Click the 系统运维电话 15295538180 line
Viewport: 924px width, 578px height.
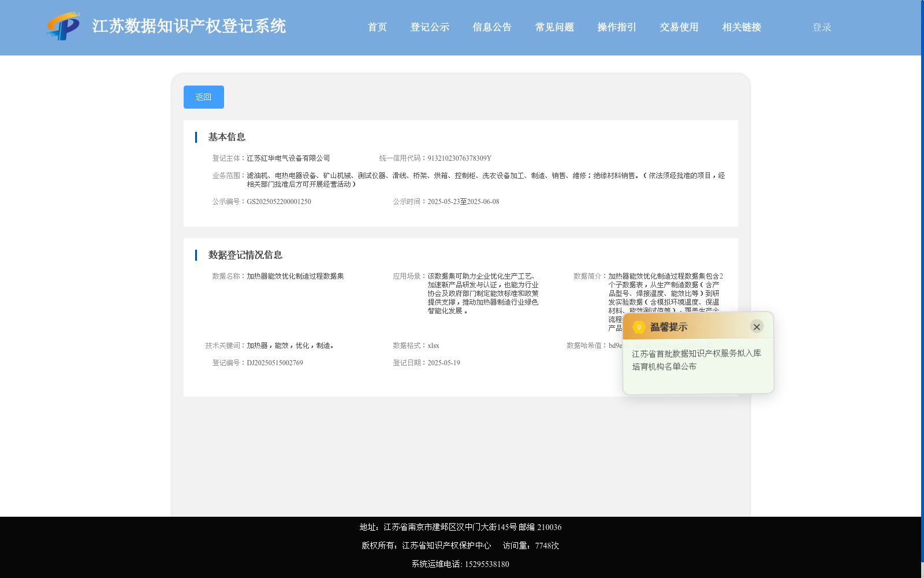pyautogui.click(x=460, y=564)
